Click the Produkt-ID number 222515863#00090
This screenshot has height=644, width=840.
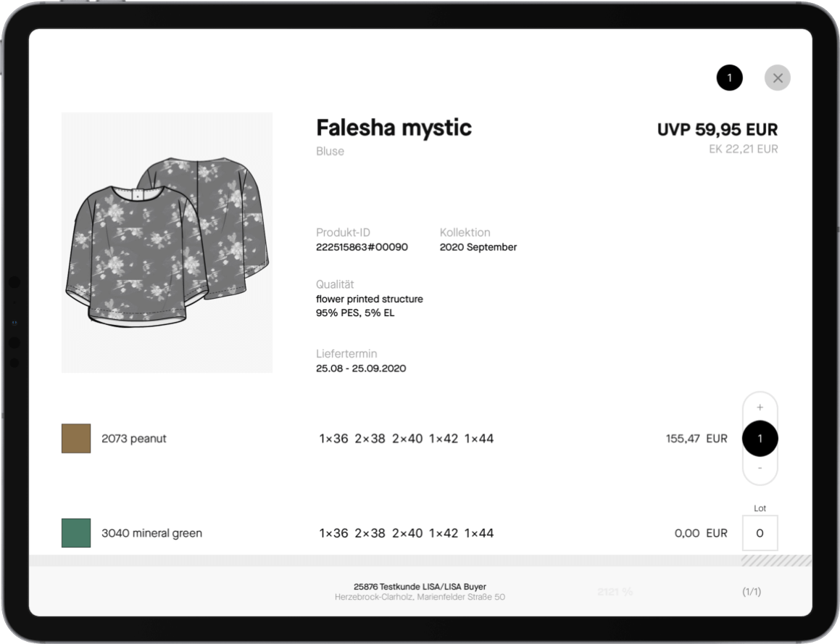tap(362, 247)
